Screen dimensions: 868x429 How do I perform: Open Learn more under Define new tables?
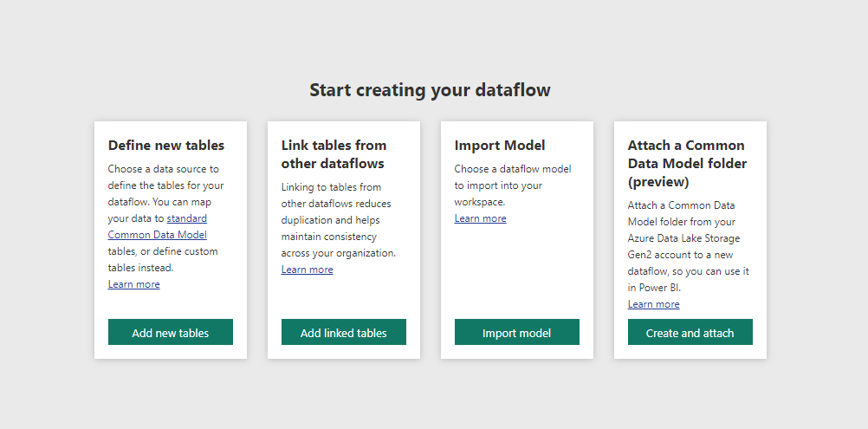pos(134,284)
